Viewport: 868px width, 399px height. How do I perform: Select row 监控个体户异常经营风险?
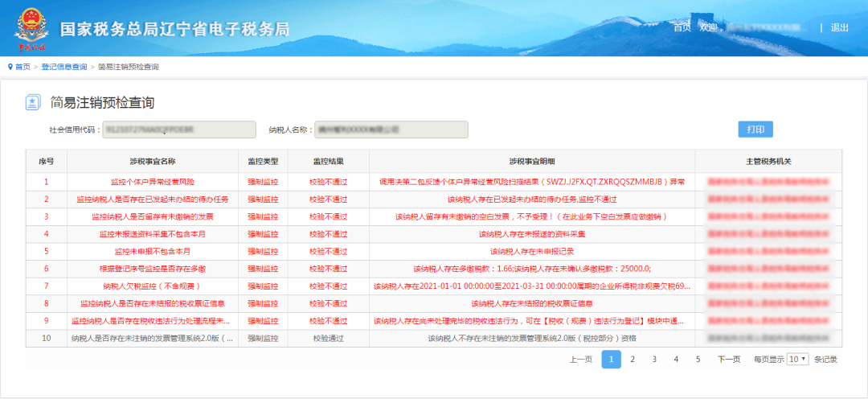pyautogui.click(x=434, y=182)
